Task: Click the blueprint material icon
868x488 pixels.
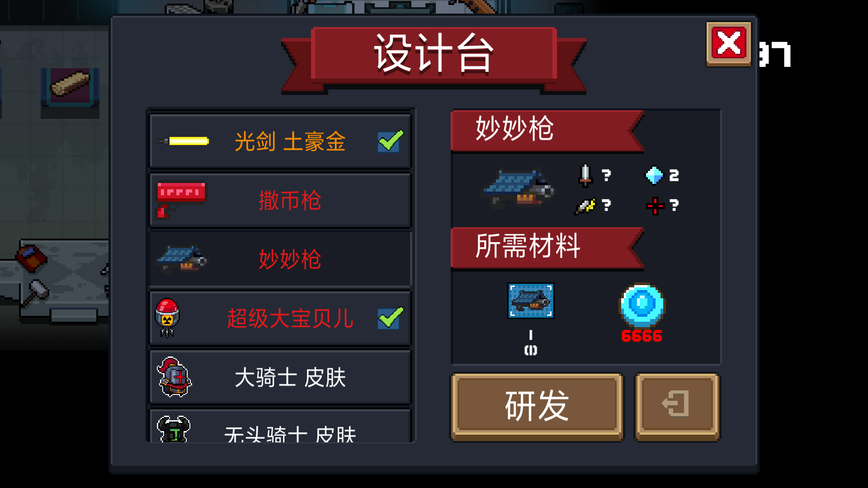Action: (531, 301)
